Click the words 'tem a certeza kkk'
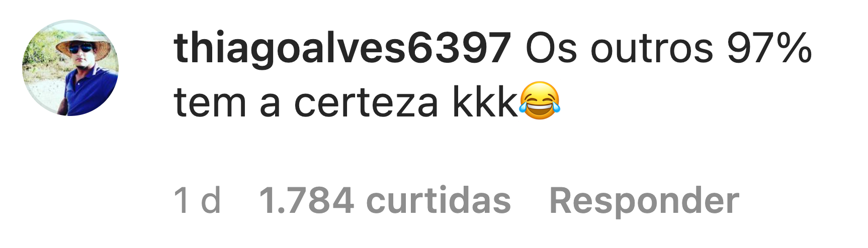868x248 pixels. click(346, 102)
